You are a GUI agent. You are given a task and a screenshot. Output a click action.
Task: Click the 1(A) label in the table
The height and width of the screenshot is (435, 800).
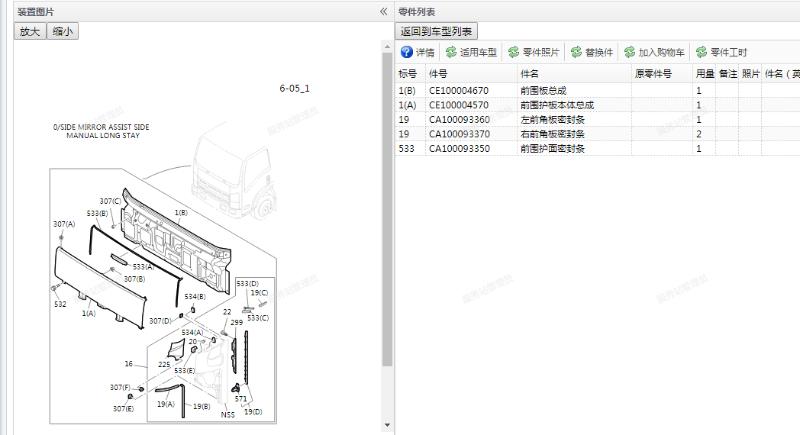tap(407, 105)
